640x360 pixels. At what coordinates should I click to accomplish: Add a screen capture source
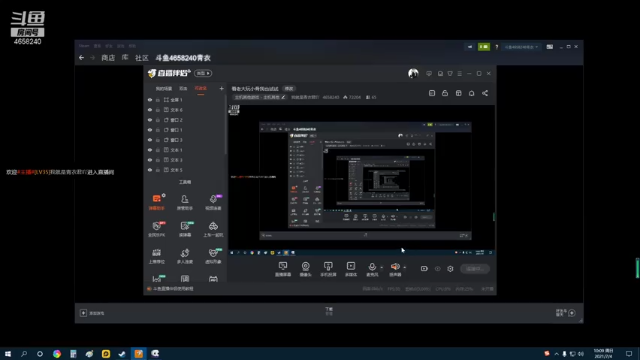(x=283, y=269)
